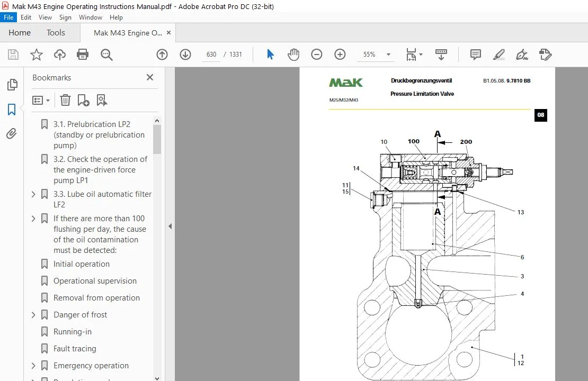
Task: Open the Sign menu
Action: click(x=65, y=17)
